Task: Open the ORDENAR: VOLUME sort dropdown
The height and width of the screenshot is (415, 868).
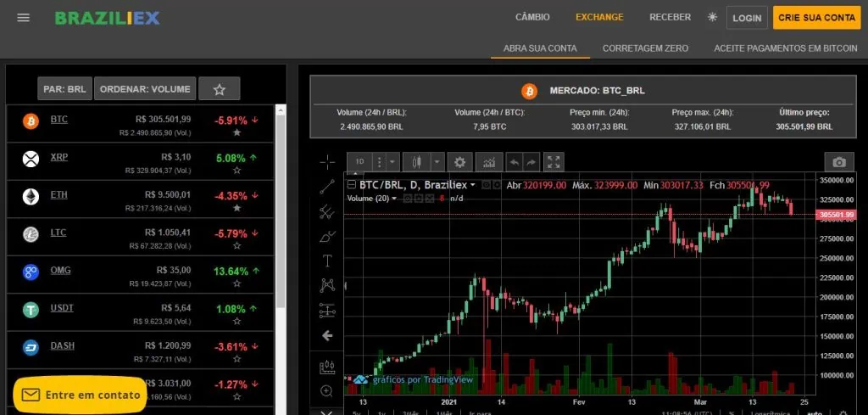Action: (145, 88)
